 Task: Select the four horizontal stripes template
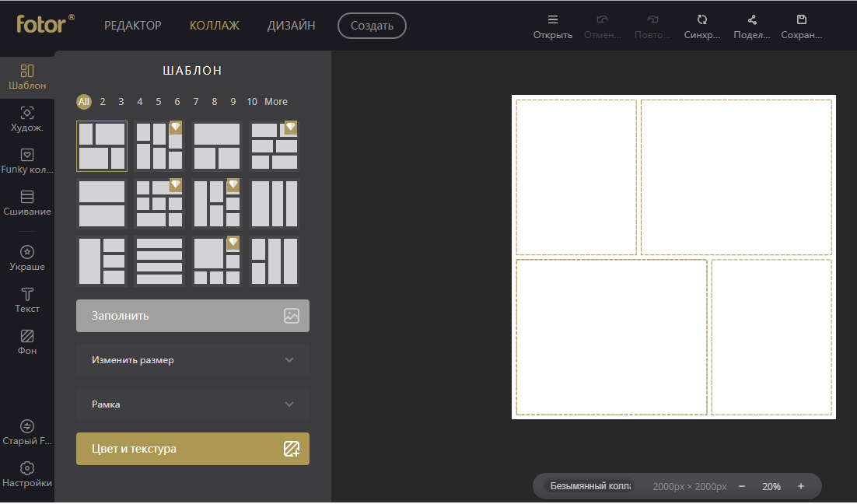159,261
